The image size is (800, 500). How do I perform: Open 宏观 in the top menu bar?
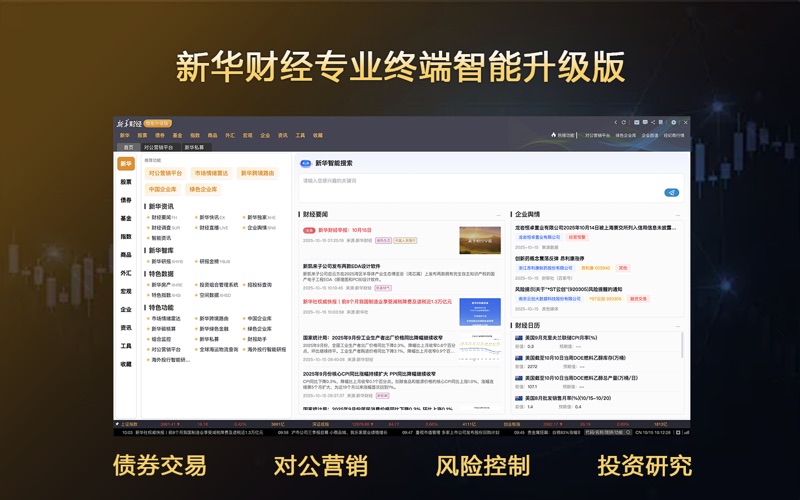coord(247,135)
